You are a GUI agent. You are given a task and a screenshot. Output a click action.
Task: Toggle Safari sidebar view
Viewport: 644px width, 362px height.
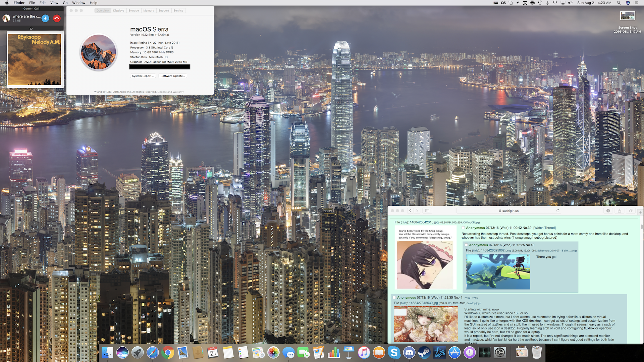coord(427,211)
